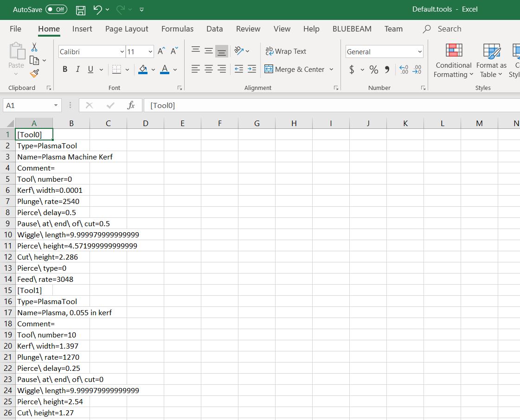Increase font size with larger A icon
Image resolution: width=520 pixels, height=420 pixels.
coord(161,51)
